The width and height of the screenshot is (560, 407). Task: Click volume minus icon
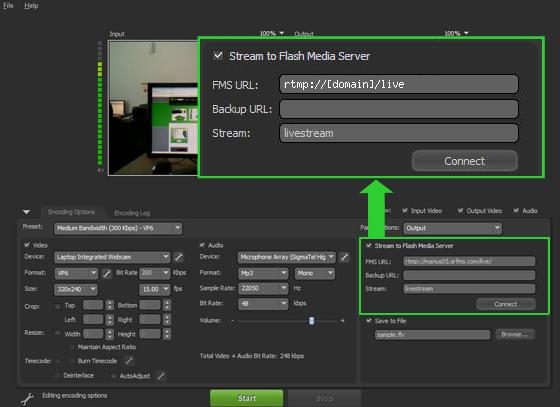232,321
